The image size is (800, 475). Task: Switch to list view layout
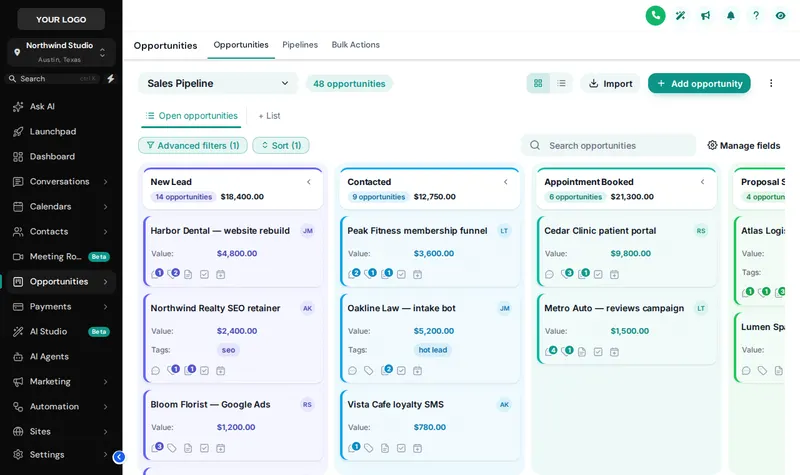tap(561, 83)
